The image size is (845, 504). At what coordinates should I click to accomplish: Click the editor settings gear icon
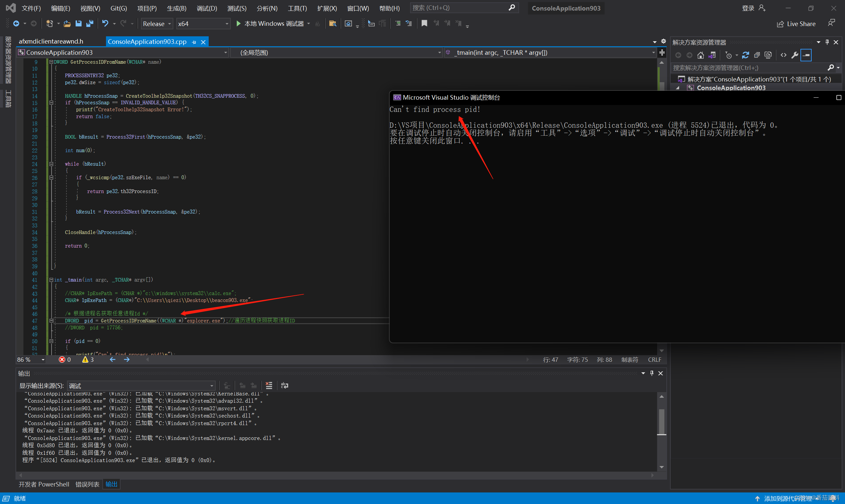663,42
